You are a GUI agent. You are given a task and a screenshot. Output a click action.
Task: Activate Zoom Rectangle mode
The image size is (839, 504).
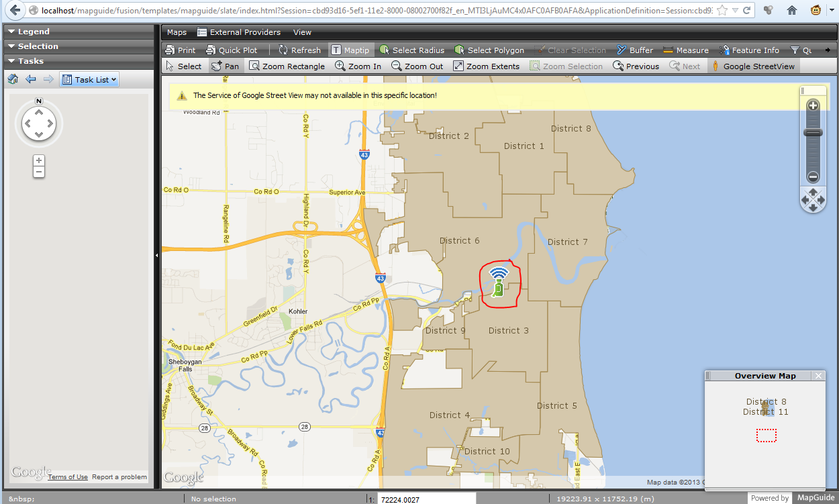click(287, 66)
